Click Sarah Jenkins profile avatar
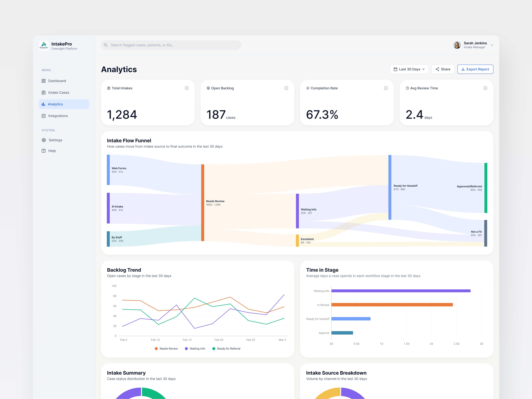The height and width of the screenshot is (399, 532). point(457,45)
